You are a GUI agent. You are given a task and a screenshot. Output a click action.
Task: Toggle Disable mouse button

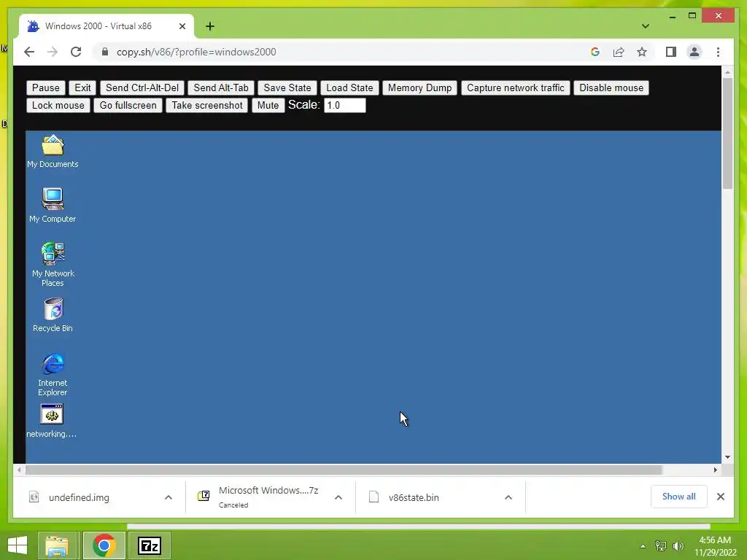click(x=611, y=87)
